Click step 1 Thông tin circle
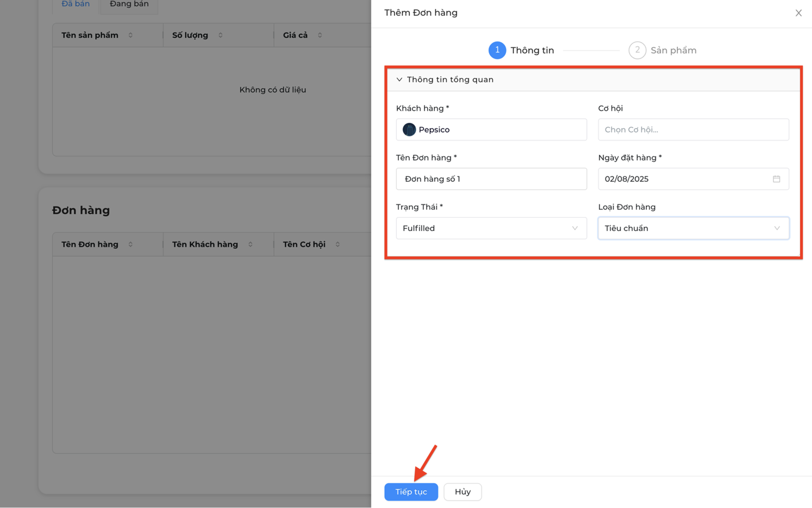 point(497,50)
